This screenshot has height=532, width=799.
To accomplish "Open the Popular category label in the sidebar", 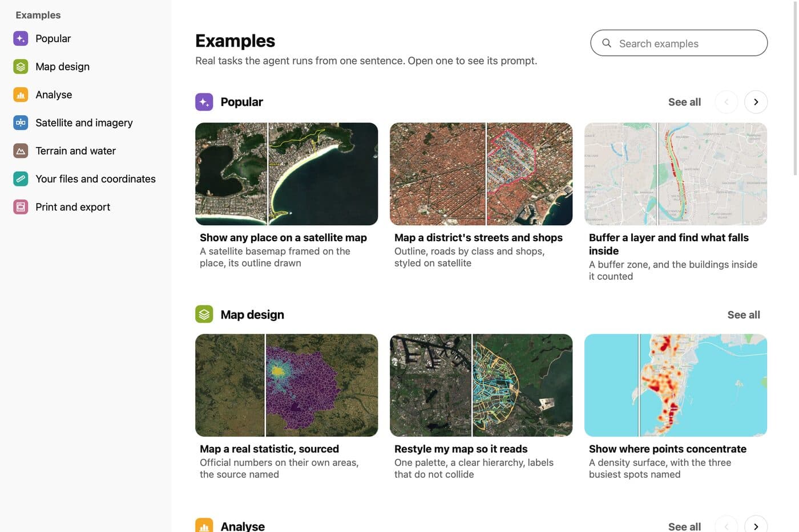I will pos(53,38).
